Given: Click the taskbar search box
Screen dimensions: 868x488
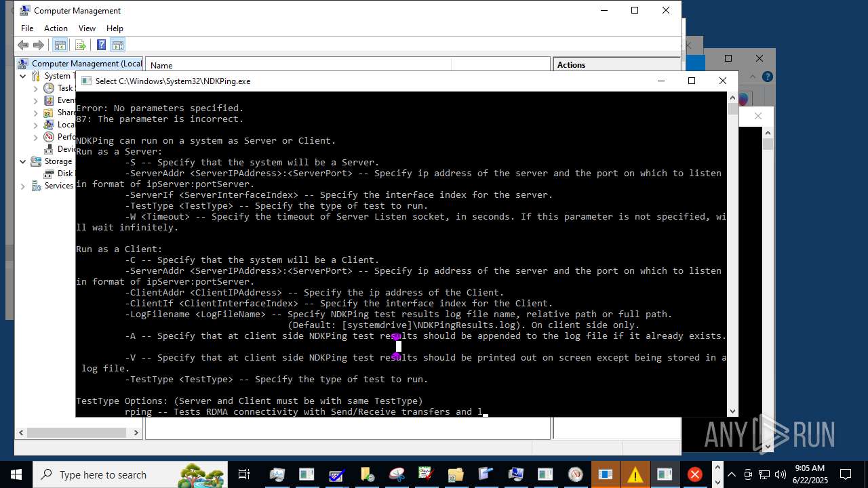Looking at the screenshot, I should tap(130, 474).
